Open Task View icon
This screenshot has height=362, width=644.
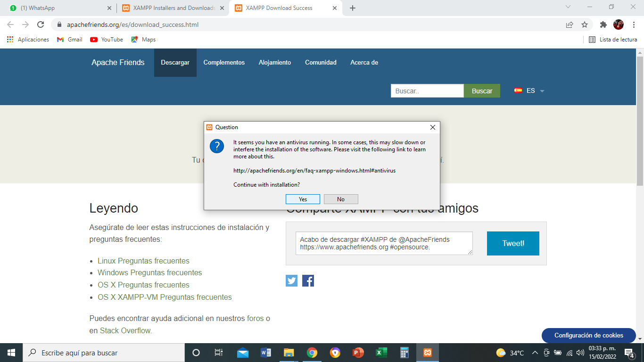[x=219, y=353]
